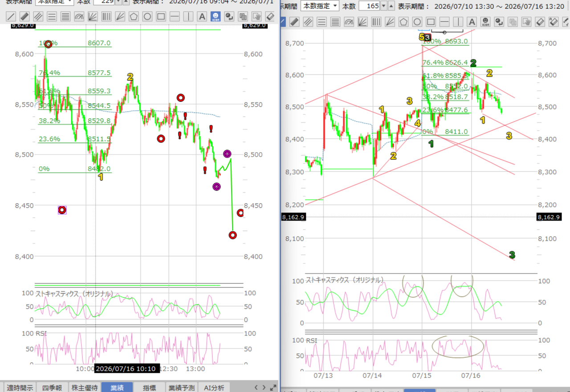Click the eraser tool in left chart toolbar

[270, 17]
